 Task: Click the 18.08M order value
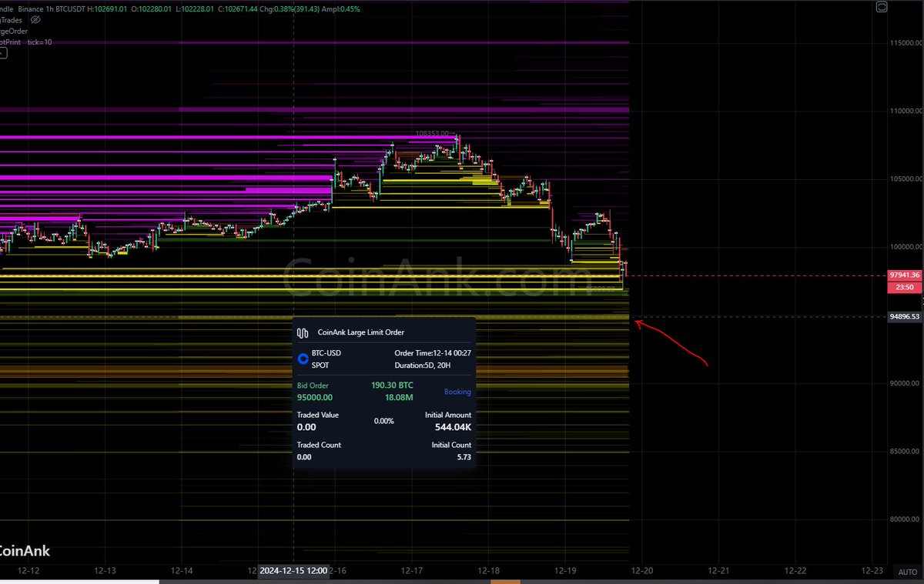click(x=399, y=398)
